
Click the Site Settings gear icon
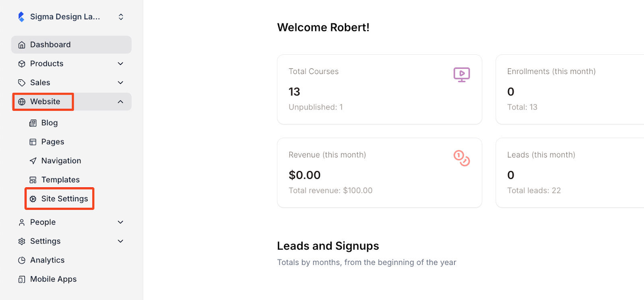(33, 199)
